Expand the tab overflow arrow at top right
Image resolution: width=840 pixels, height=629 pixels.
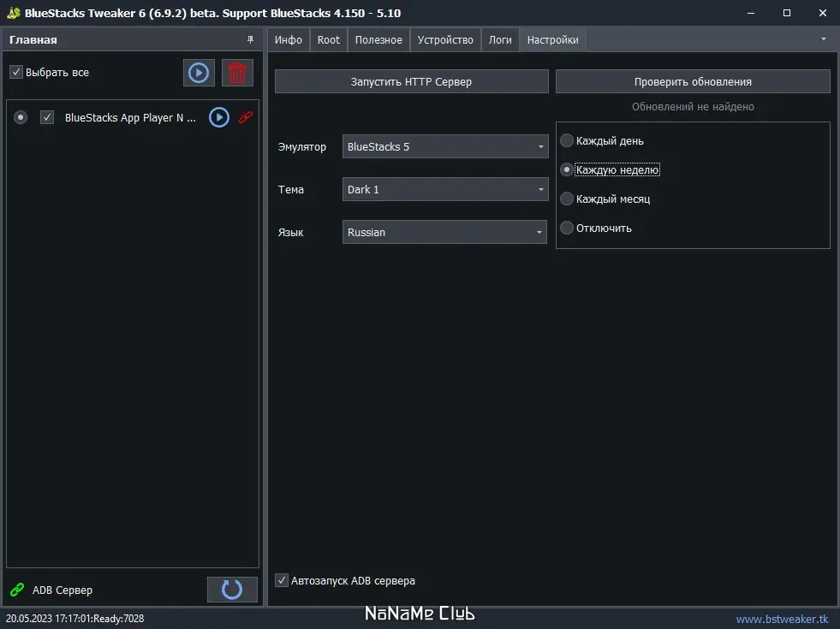tap(824, 39)
